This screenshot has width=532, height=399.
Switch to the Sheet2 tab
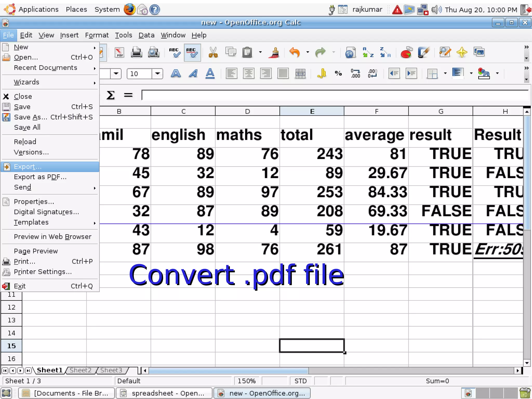(81, 370)
